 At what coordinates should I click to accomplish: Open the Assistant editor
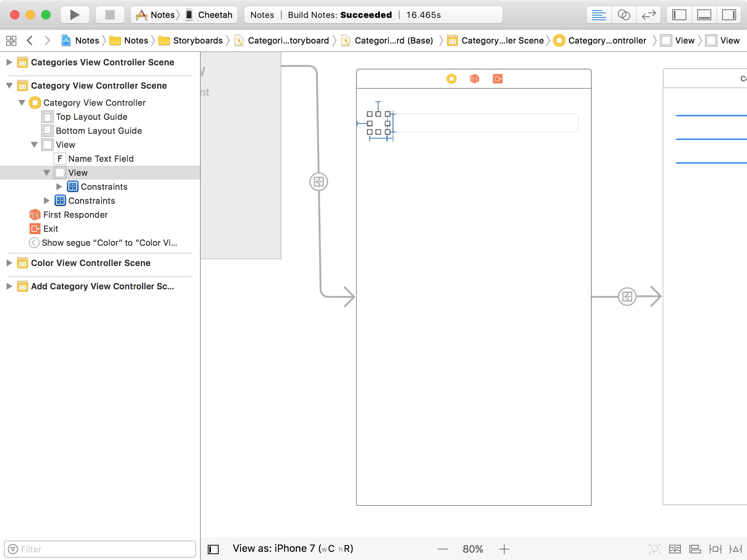click(x=624, y=15)
